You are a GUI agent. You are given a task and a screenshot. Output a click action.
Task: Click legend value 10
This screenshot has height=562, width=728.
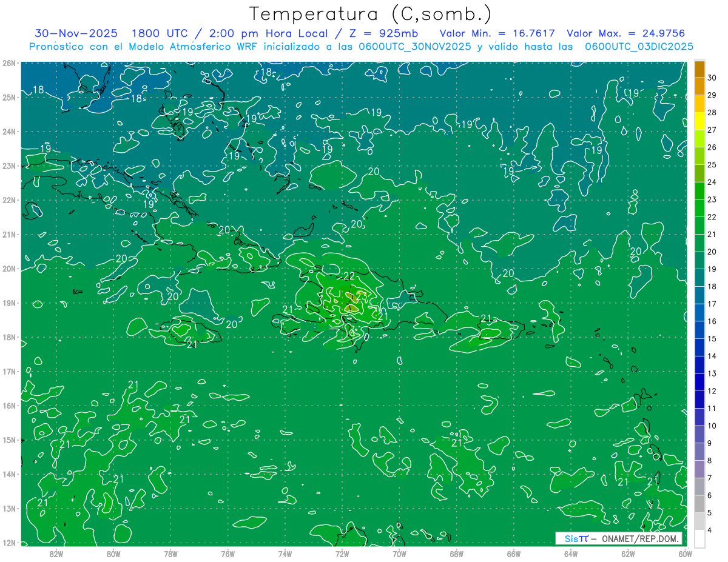[712, 426]
